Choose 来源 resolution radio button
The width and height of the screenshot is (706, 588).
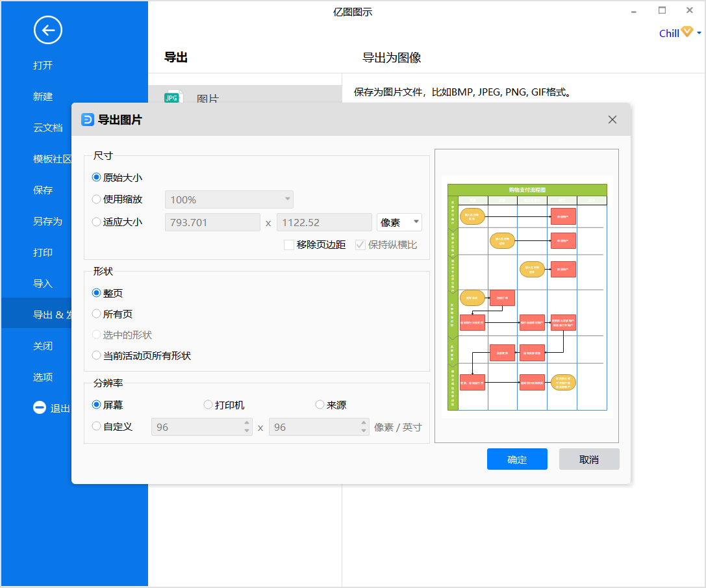click(320, 404)
